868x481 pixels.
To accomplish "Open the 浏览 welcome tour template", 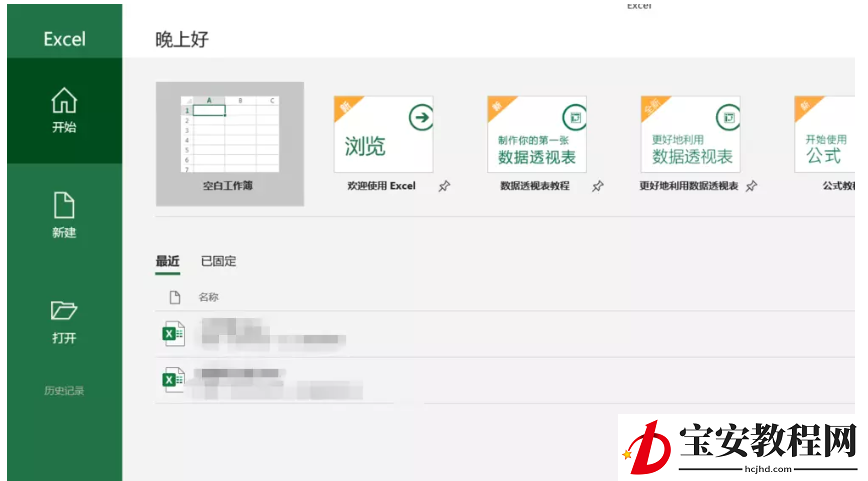I will click(x=383, y=134).
